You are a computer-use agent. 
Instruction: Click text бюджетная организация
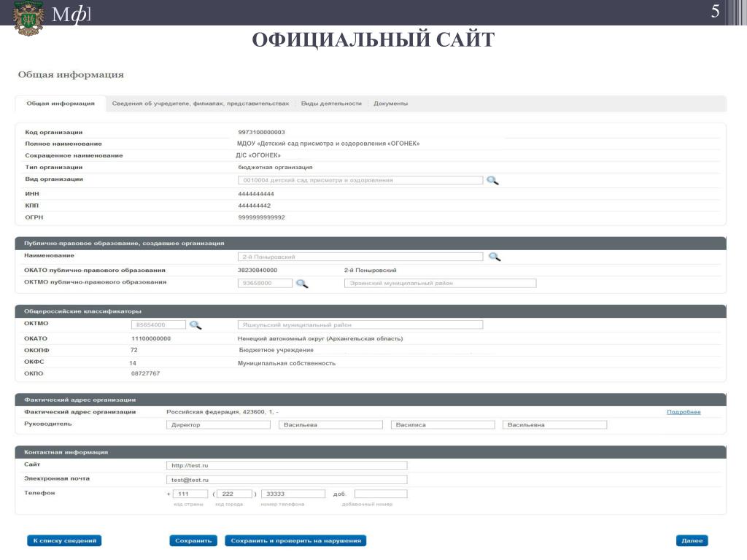pyautogui.click(x=275, y=167)
